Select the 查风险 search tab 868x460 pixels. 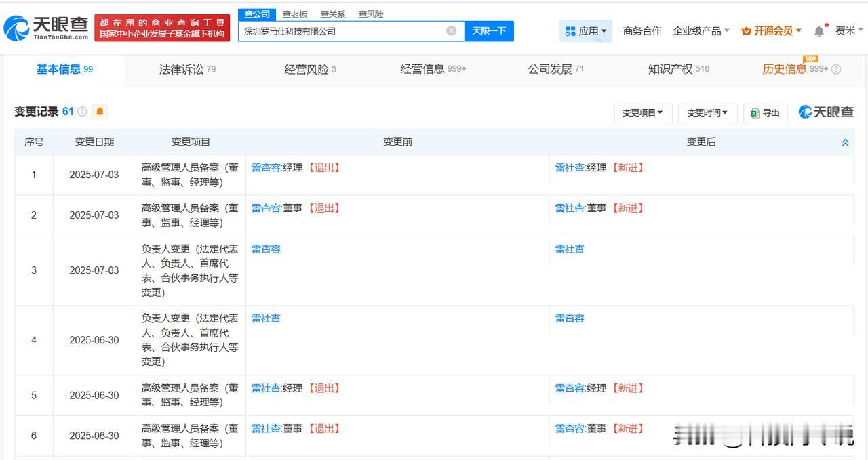point(371,14)
